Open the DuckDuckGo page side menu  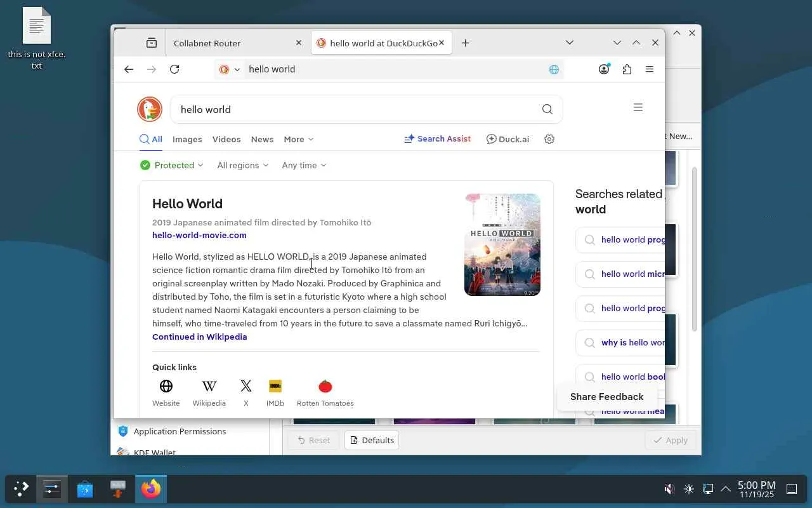(638, 107)
